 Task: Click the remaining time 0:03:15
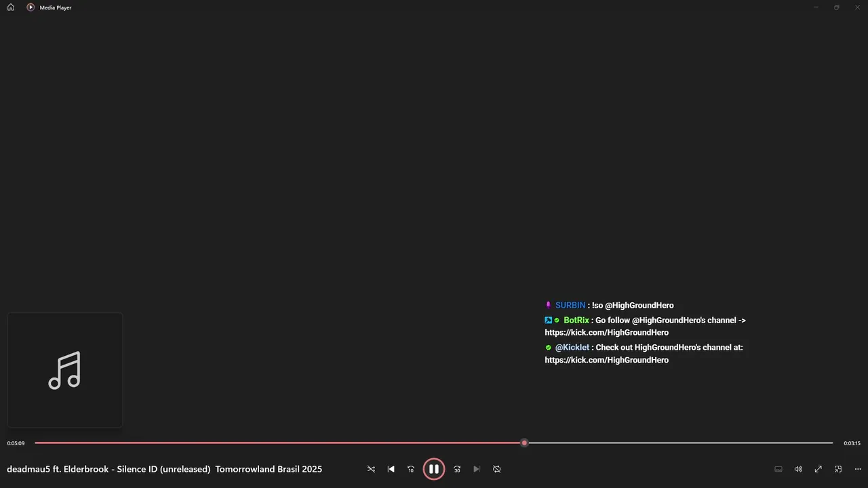[x=852, y=443]
